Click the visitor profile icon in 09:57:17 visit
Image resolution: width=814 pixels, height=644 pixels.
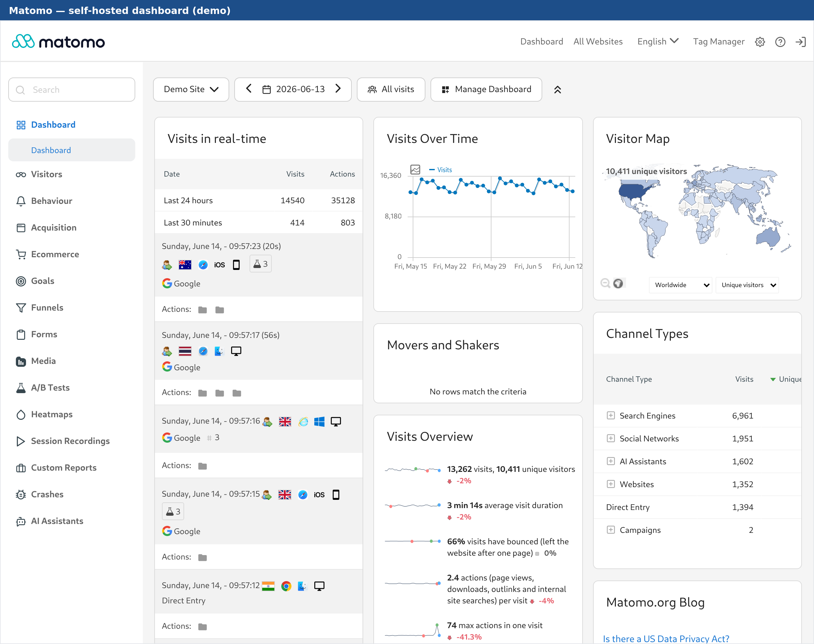[x=167, y=352]
